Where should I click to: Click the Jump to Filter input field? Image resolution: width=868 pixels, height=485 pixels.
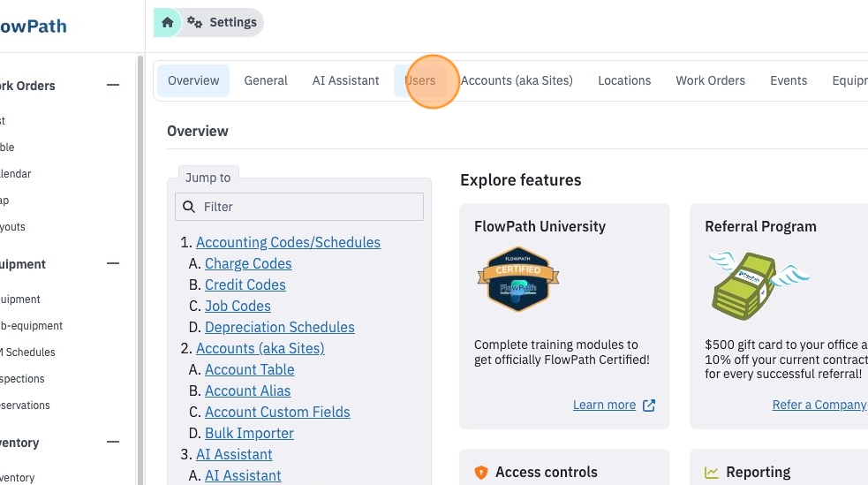coord(299,207)
